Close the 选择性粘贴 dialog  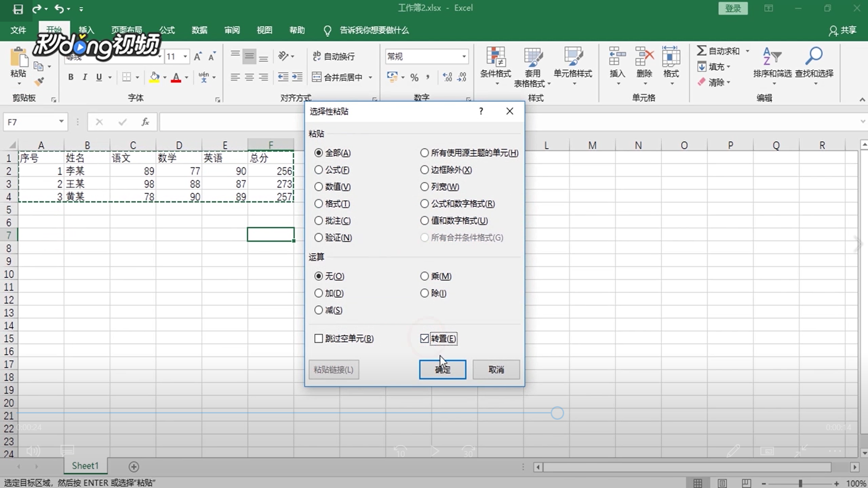[509, 111]
